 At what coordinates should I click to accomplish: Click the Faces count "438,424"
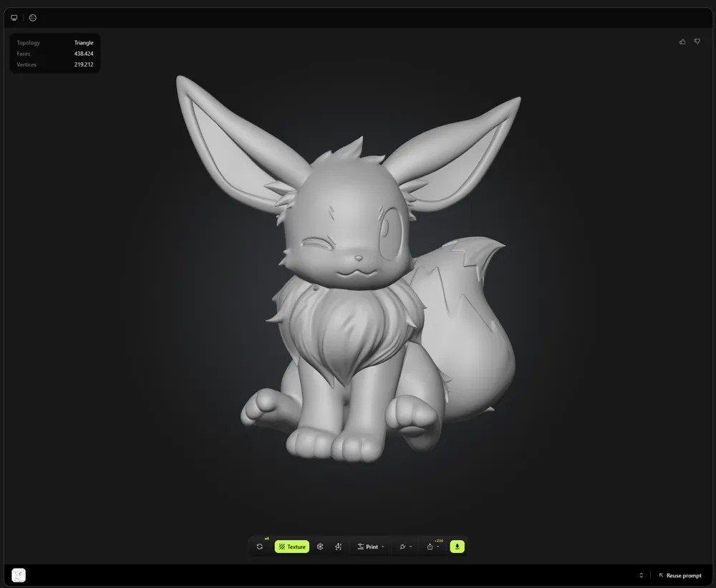(84, 54)
